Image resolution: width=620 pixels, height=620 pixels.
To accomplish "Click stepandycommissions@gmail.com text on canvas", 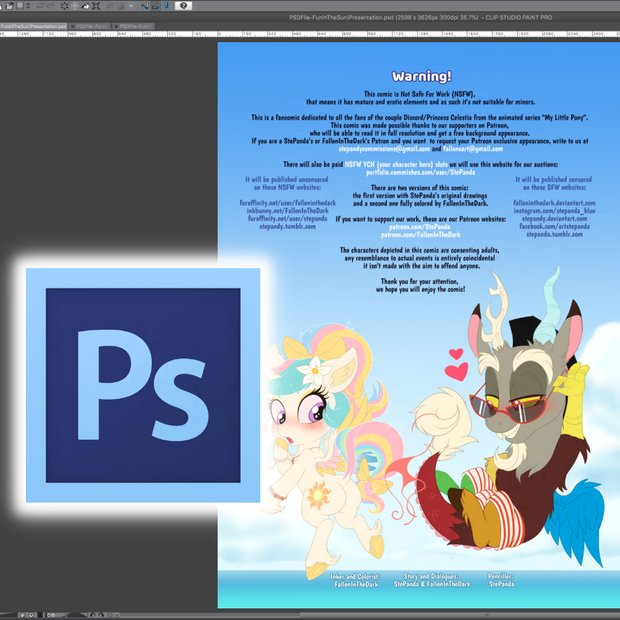I will [384, 149].
